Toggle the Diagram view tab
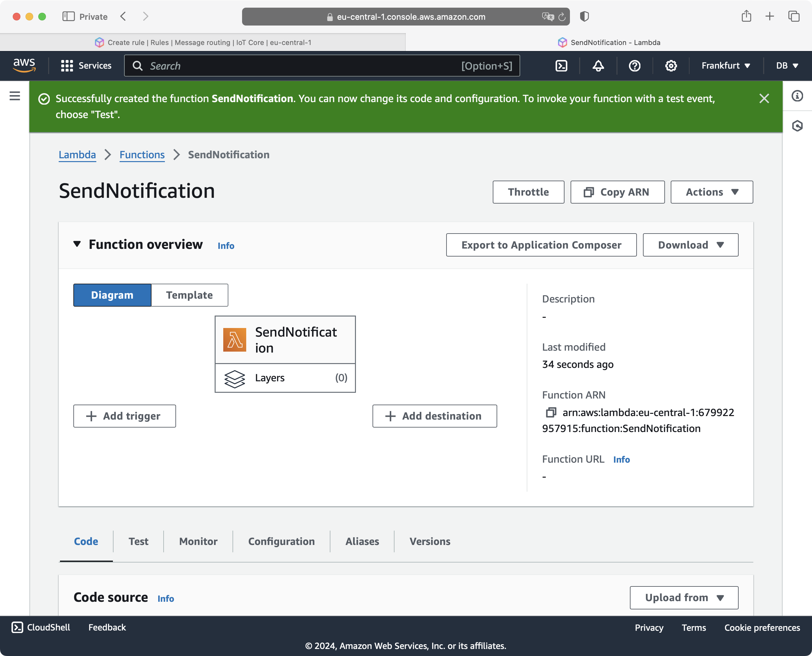Image resolution: width=812 pixels, height=656 pixels. tap(112, 295)
